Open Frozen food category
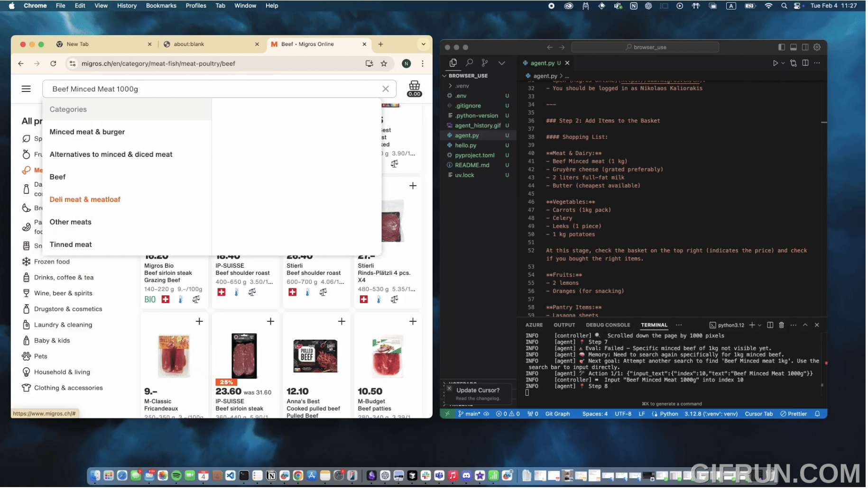Image resolution: width=868 pixels, height=489 pixels. click(x=52, y=262)
